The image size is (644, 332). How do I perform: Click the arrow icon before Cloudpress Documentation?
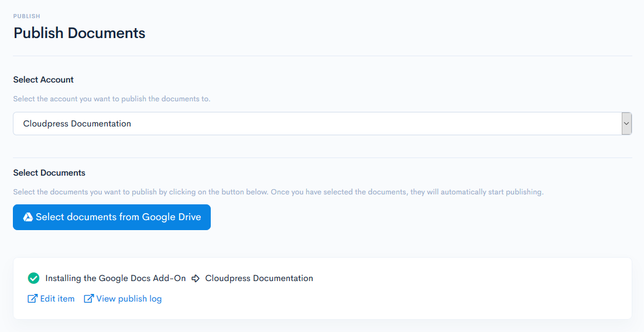tap(196, 278)
